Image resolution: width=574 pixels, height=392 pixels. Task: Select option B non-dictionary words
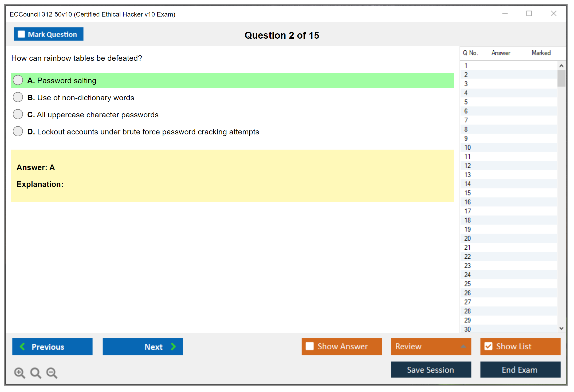pyautogui.click(x=18, y=97)
